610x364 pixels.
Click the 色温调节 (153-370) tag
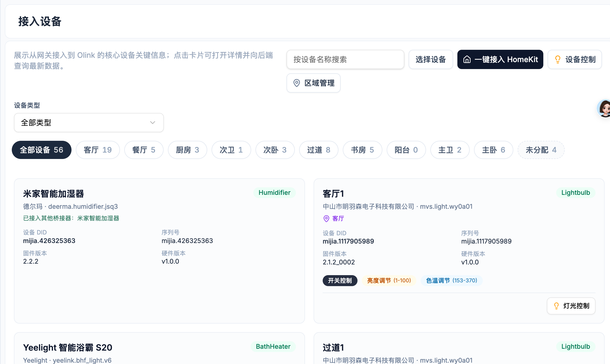pos(452,280)
